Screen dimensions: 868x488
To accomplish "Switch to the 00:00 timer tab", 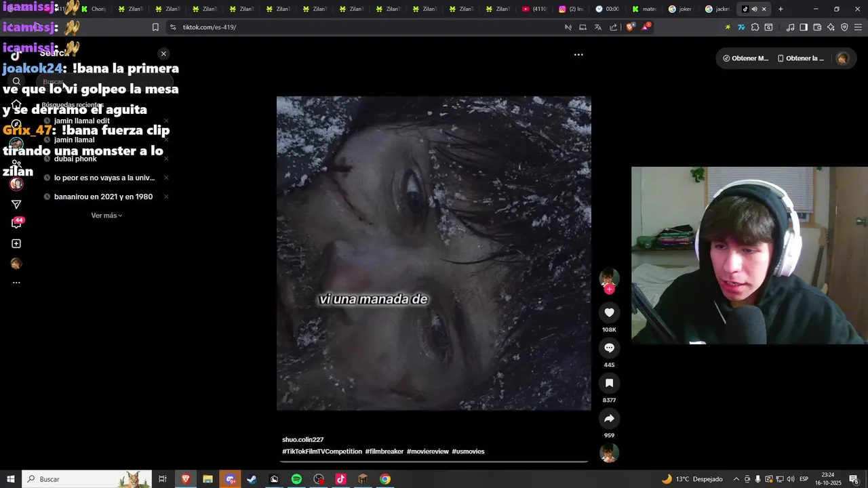I will (608, 9).
